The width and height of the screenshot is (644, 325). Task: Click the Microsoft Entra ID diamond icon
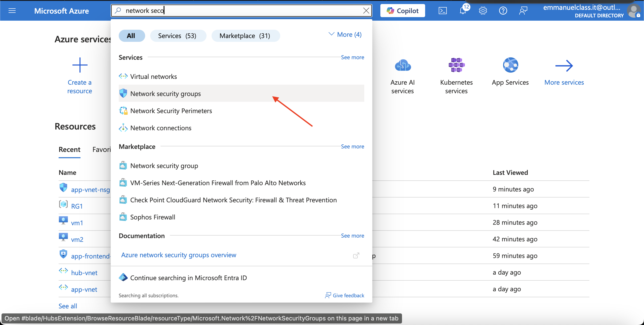[123, 277]
